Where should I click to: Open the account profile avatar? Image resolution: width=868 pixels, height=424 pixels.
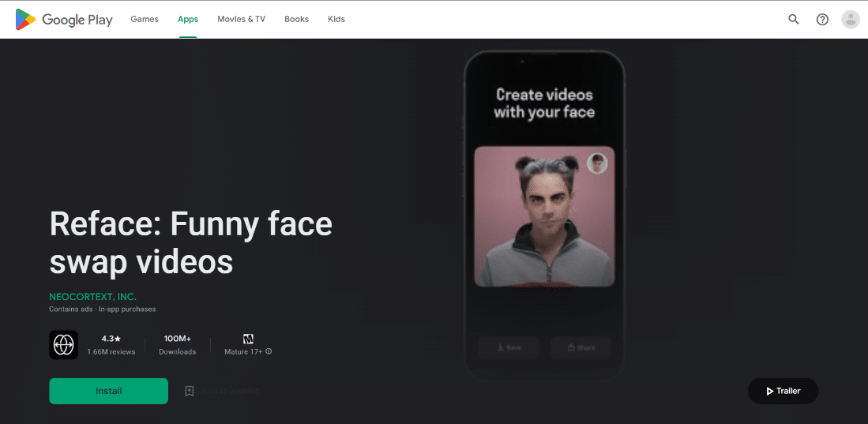pyautogui.click(x=851, y=20)
